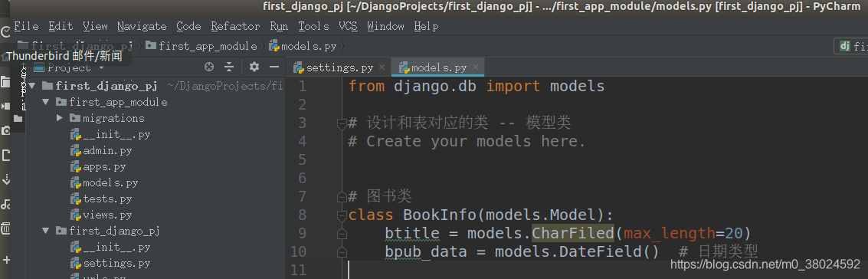The width and height of the screenshot is (868, 279).
Task: Select inner first_django_pj package in tree
Action: tap(115, 230)
